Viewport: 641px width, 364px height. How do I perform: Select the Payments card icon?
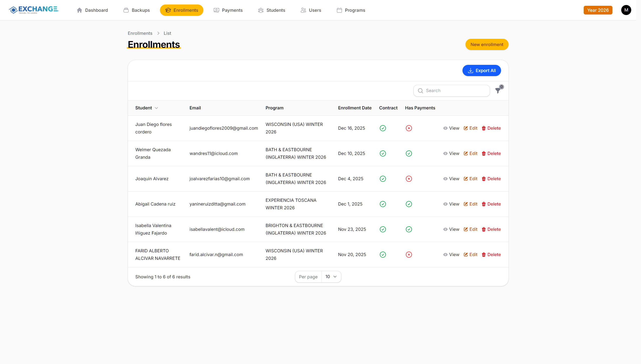point(216,10)
